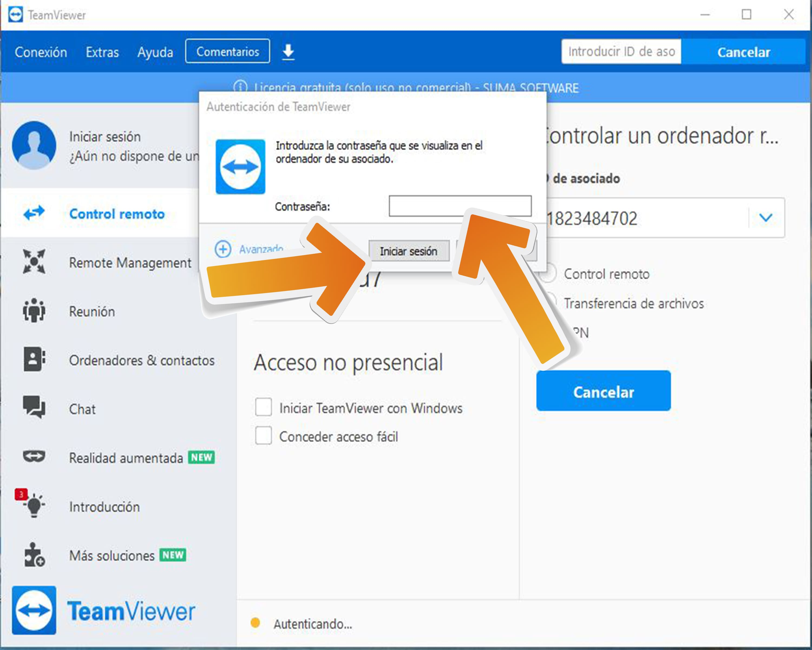Click the user profile avatar
The width and height of the screenshot is (812, 650).
[34, 145]
